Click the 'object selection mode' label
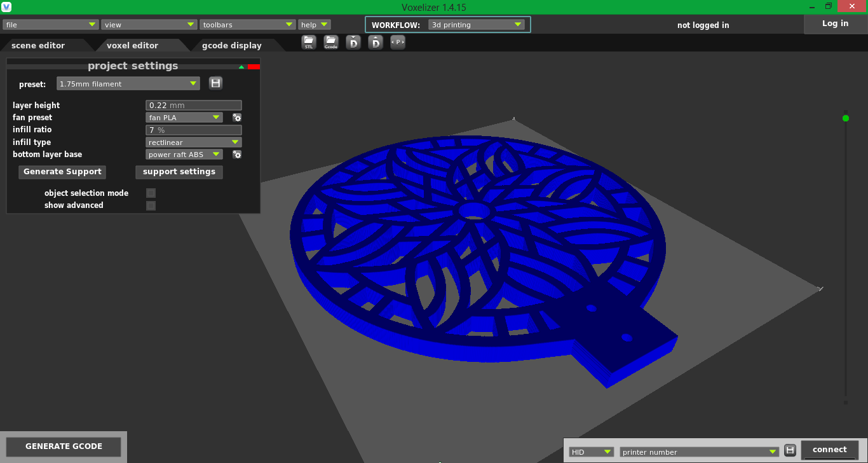This screenshot has height=463, width=868. (x=86, y=193)
